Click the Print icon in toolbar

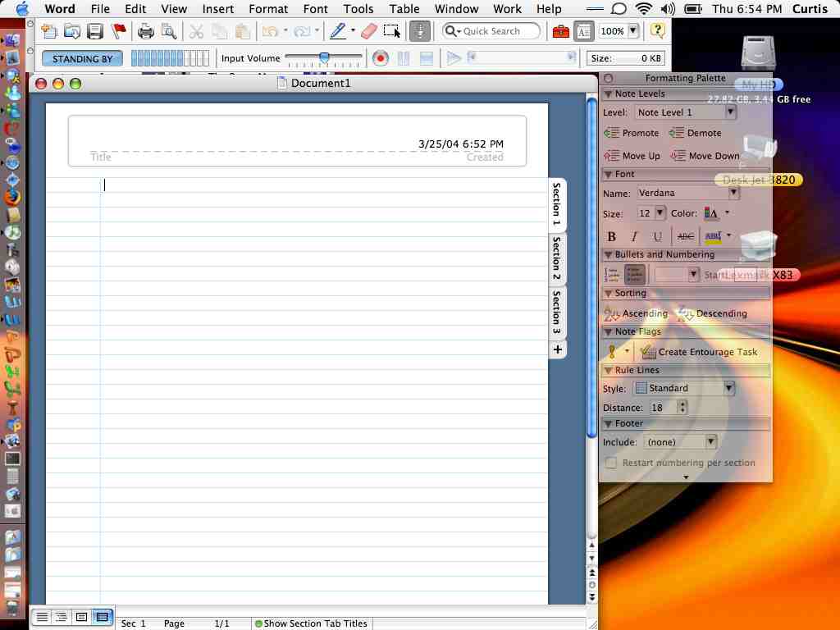point(146,32)
